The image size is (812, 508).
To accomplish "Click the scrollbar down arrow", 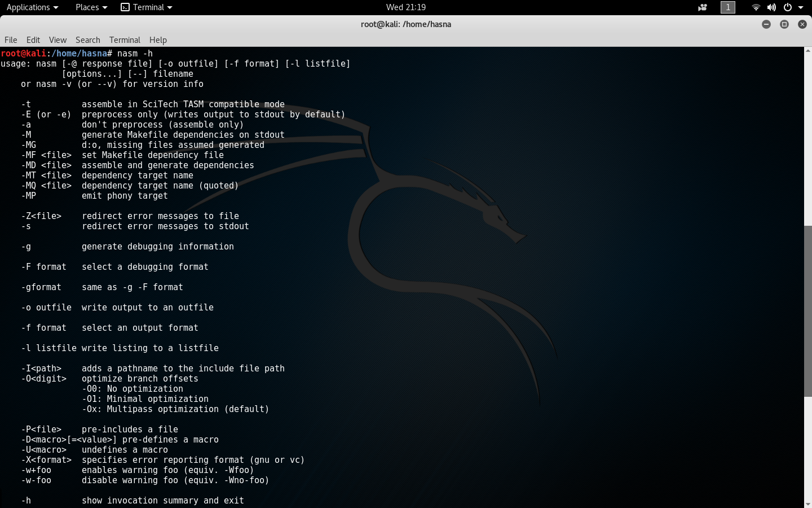I will 807,504.
